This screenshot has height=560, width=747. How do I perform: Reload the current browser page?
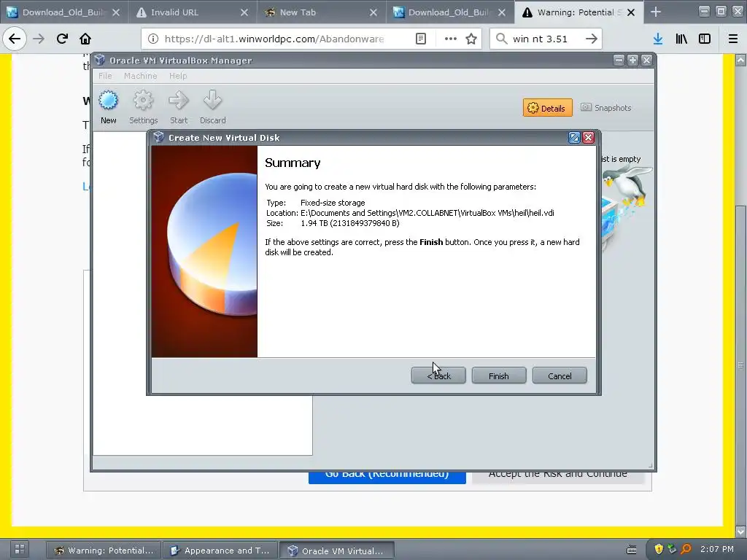click(62, 39)
